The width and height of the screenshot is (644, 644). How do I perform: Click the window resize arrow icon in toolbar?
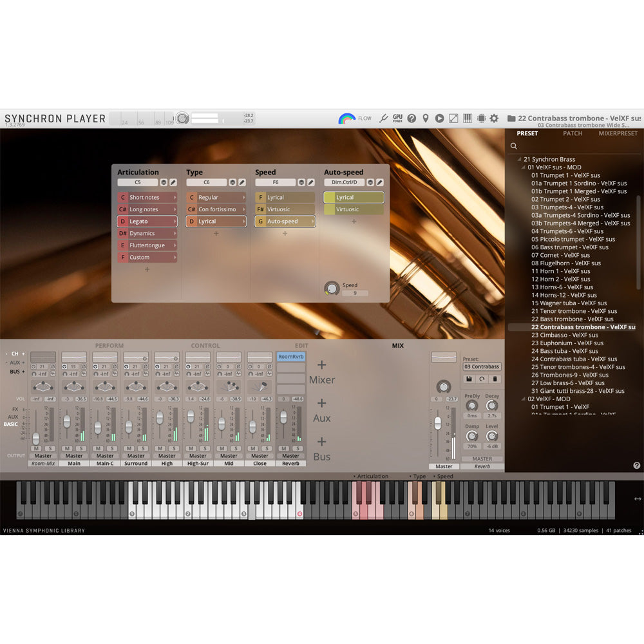pyautogui.click(x=453, y=118)
